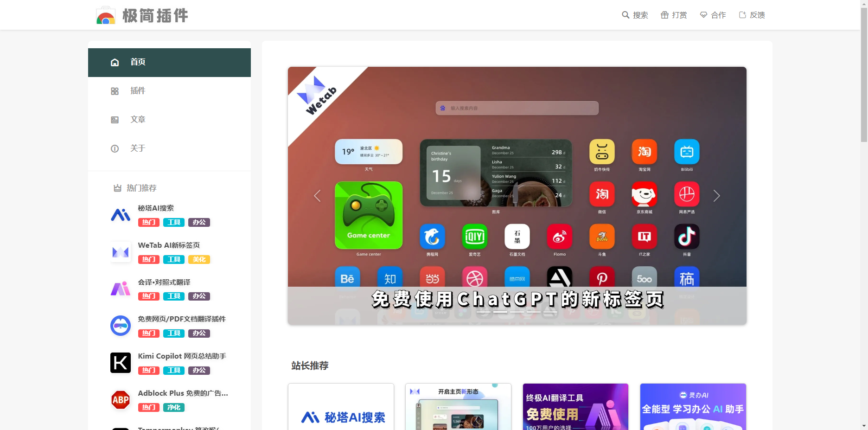Click the 净化 tag under Adblock Plus

coord(174,408)
